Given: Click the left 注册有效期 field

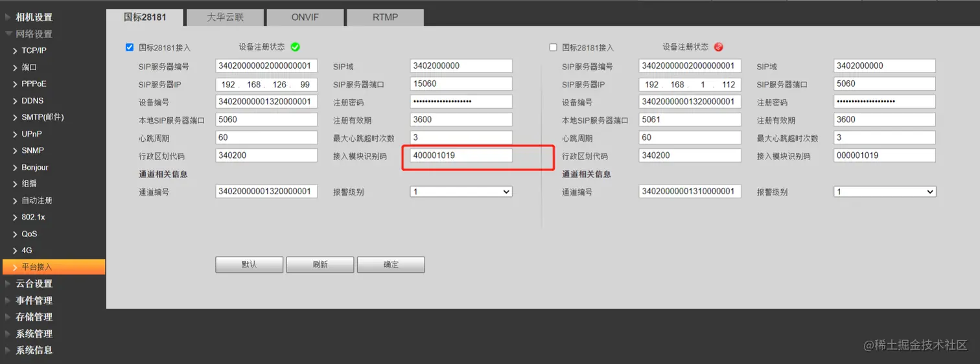Looking at the screenshot, I should click(461, 120).
